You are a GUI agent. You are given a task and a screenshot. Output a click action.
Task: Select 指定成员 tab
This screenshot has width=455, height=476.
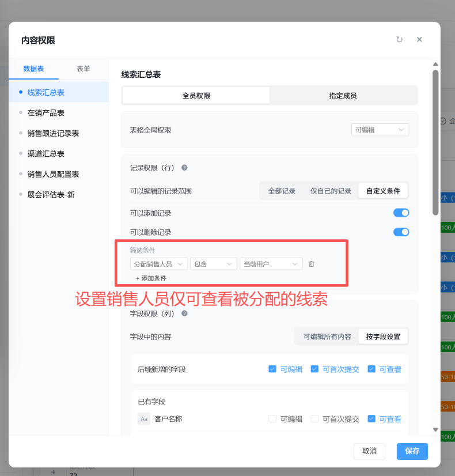point(343,96)
